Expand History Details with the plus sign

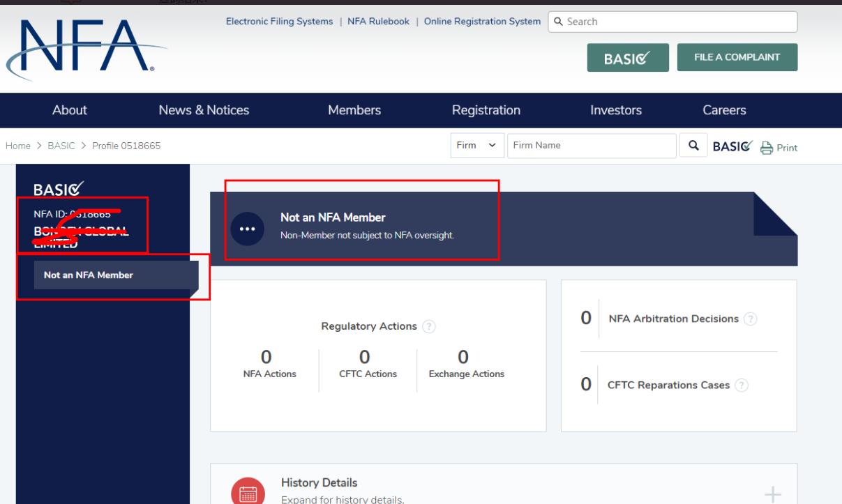point(772,494)
